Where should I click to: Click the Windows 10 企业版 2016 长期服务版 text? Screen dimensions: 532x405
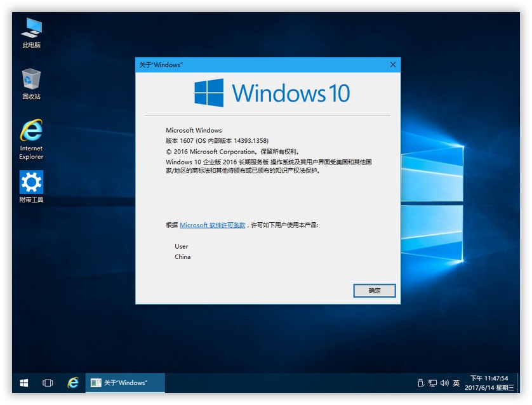point(217,162)
